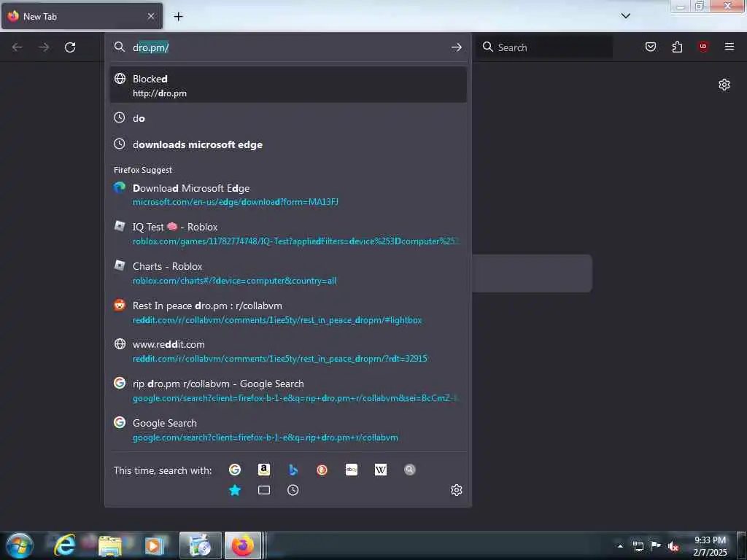Screen dimensions: 747x560
Task: Click the go arrow in the address bar
Action: pos(457,47)
